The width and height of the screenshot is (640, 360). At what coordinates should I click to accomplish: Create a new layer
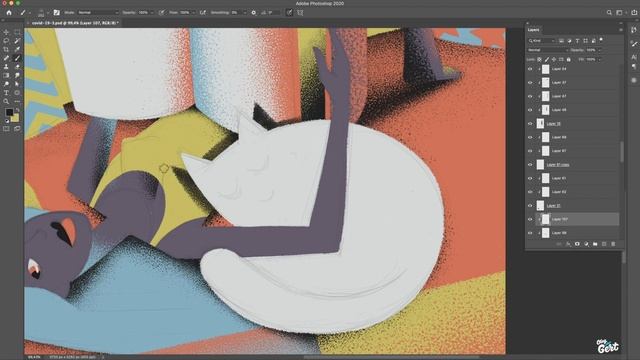604,244
